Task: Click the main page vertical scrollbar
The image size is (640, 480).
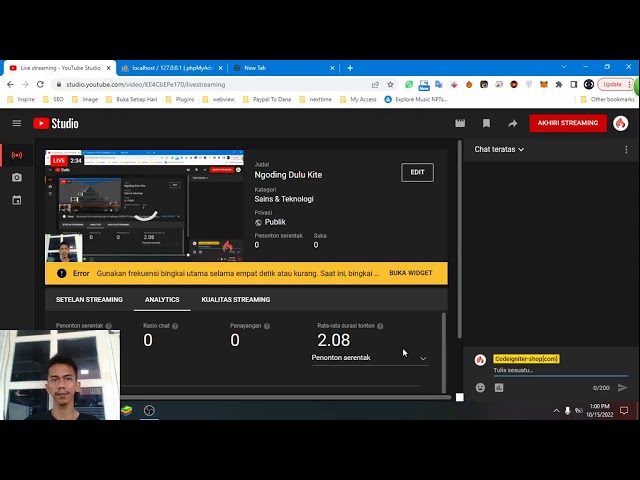Action: click(460, 239)
